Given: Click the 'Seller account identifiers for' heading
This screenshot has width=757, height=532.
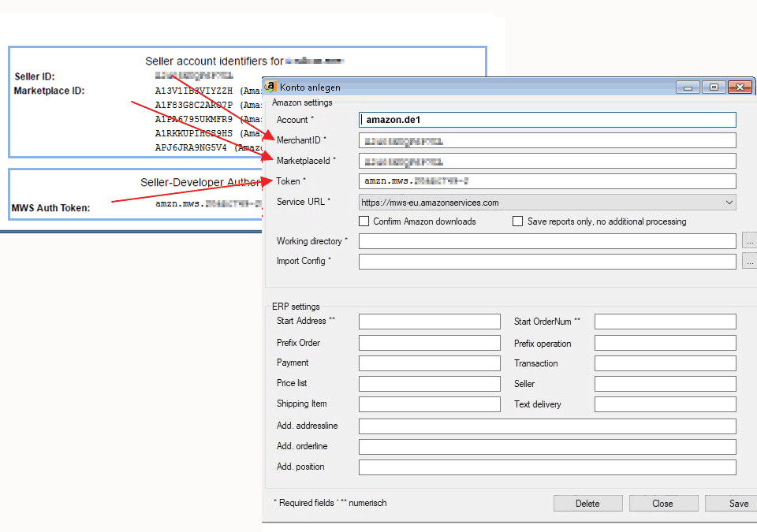Looking at the screenshot, I should (214, 61).
